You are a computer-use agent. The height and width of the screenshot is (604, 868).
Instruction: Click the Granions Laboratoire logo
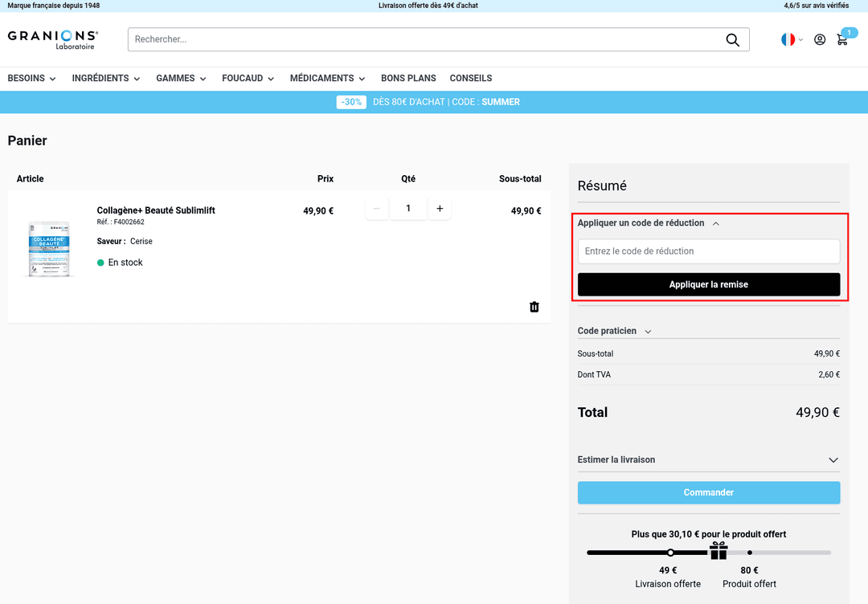[x=52, y=40]
